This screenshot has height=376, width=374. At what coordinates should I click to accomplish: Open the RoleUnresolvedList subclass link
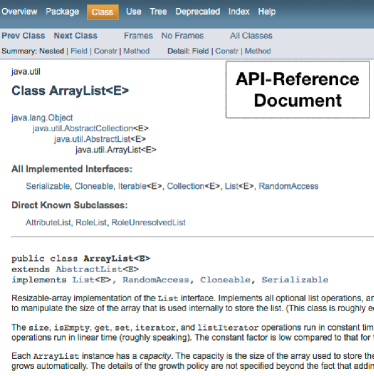148,222
